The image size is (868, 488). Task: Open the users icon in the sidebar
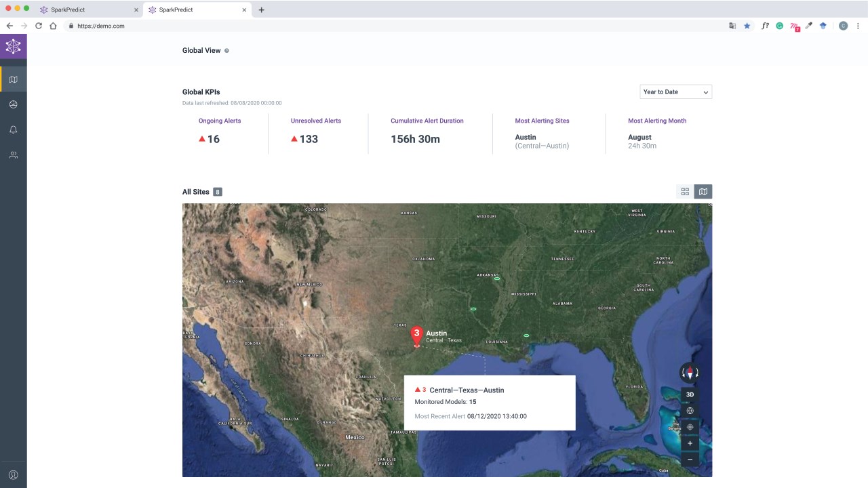14,155
